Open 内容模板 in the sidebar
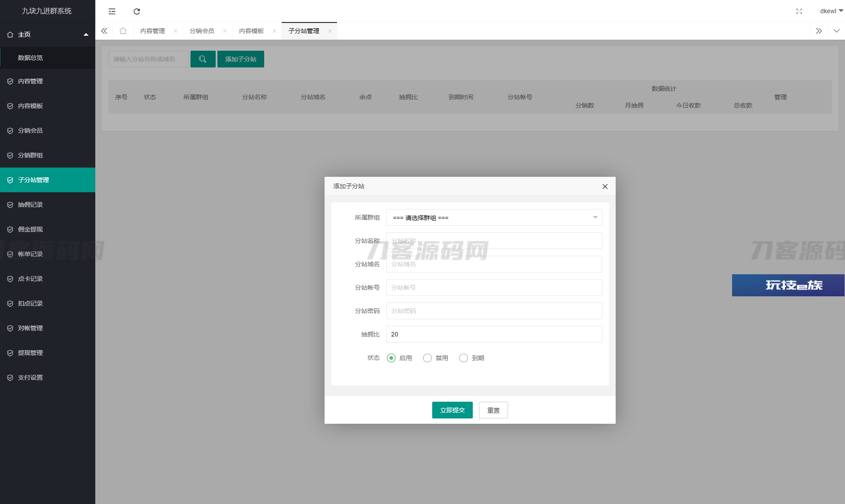845x504 pixels. pos(48,106)
